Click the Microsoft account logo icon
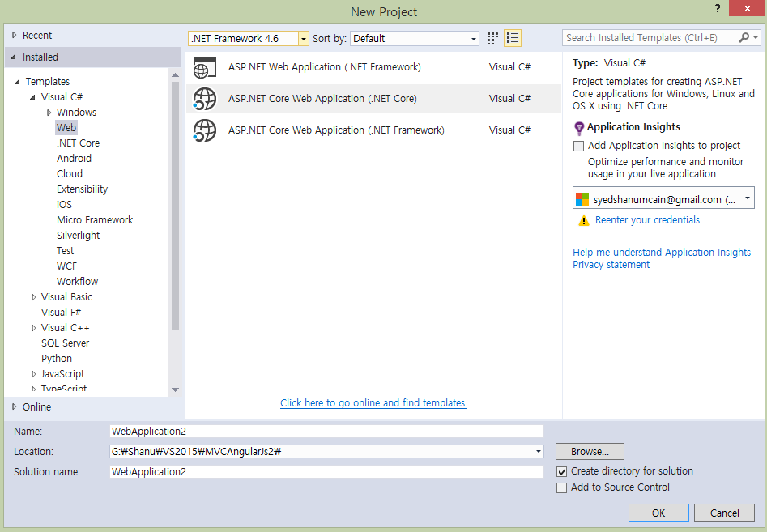This screenshot has width=767, height=532. [x=582, y=199]
